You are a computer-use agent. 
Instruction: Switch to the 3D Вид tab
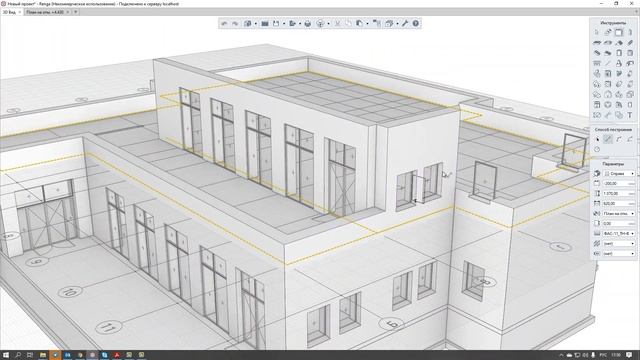pos(9,12)
